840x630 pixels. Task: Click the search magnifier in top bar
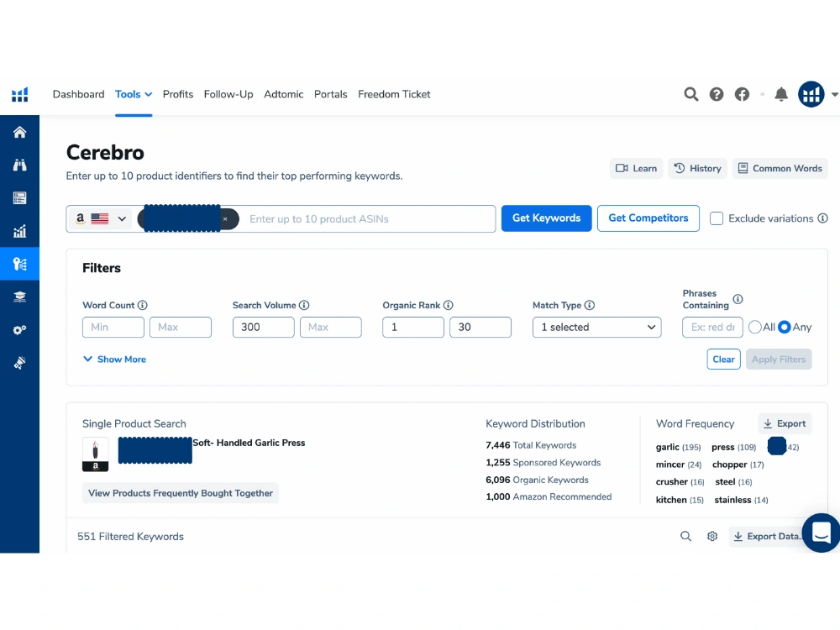pyautogui.click(x=691, y=94)
